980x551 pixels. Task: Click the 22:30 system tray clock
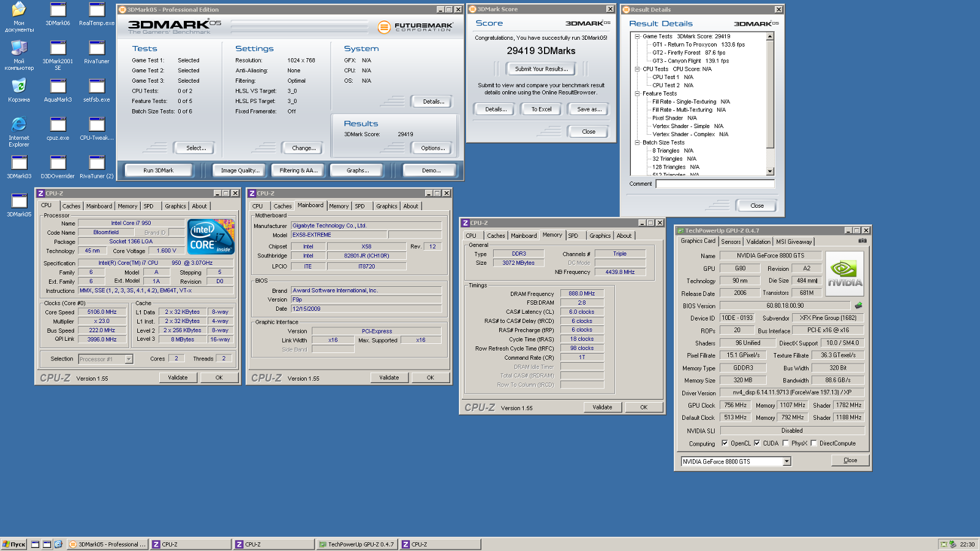pyautogui.click(x=967, y=544)
